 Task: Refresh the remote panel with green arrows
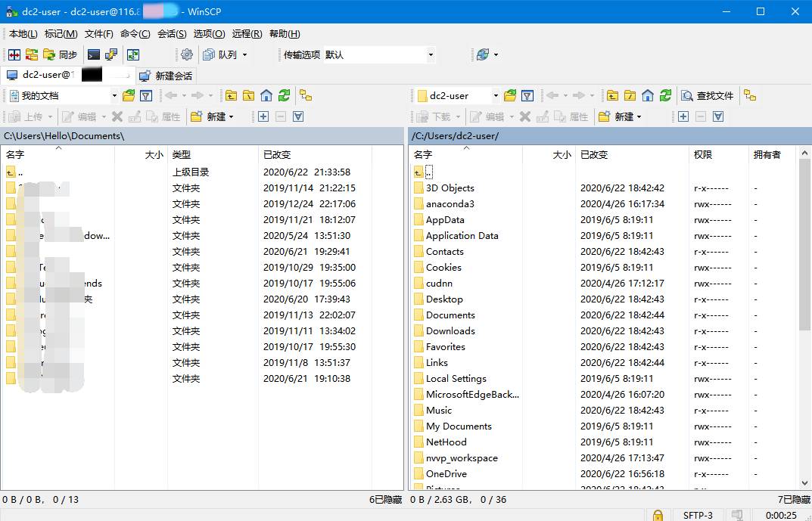pos(665,96)
